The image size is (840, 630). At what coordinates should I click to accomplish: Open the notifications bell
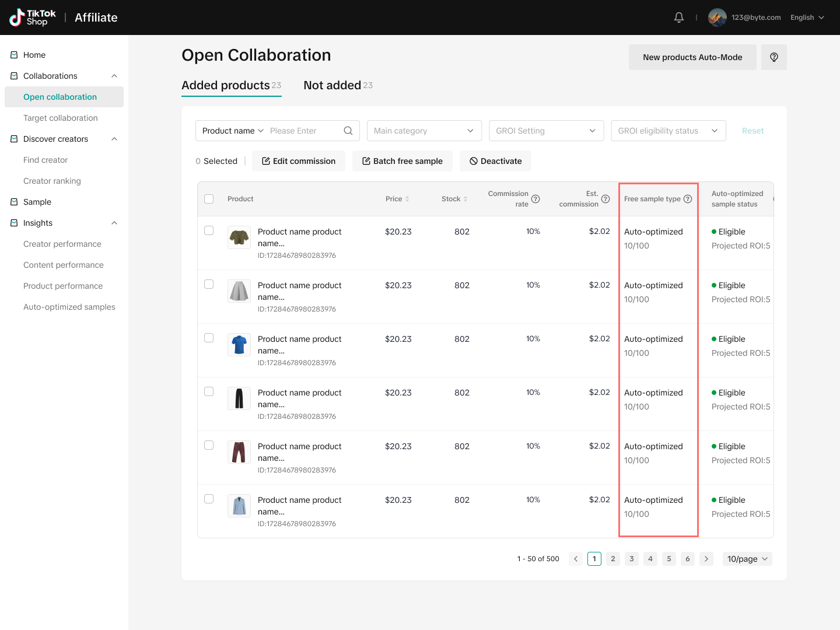click(678, 17)
